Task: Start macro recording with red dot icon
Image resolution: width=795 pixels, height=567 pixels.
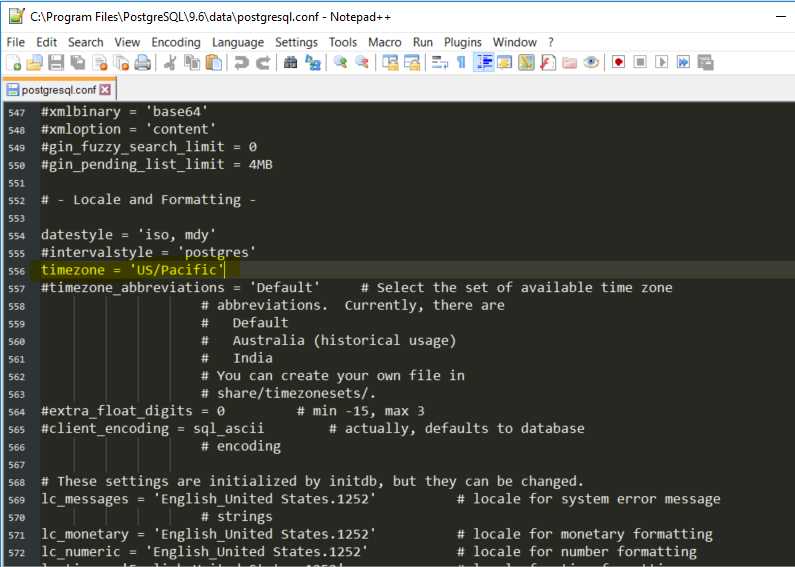Action: click(x=619, y=62)
